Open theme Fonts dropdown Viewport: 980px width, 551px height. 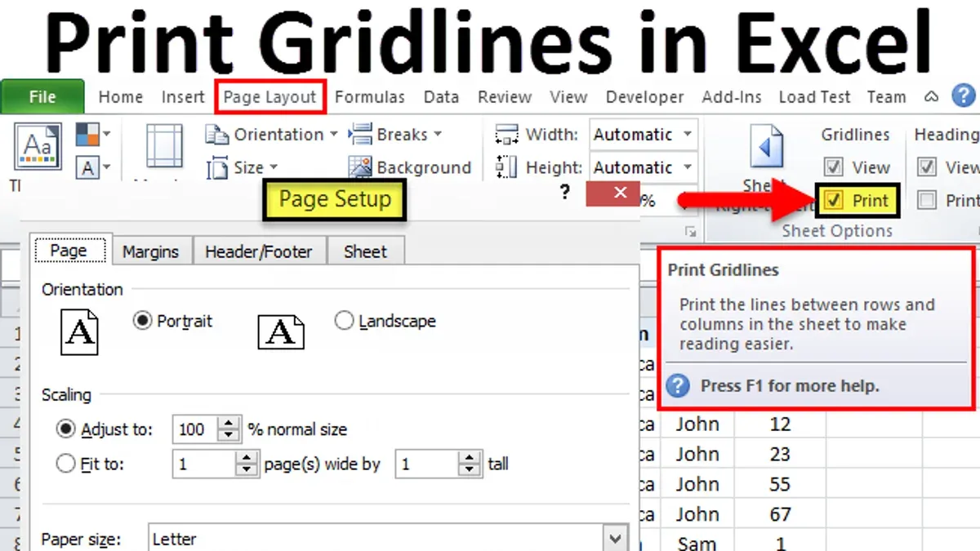[92, 168]
